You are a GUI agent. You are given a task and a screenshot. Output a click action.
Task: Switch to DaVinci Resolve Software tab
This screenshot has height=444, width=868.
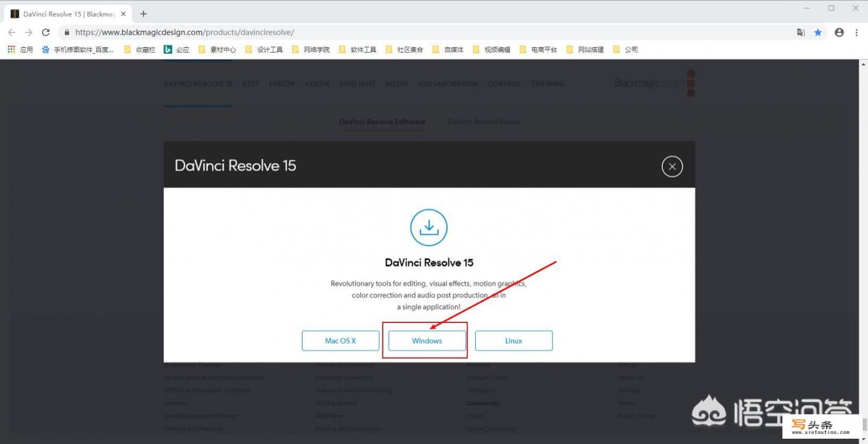[382, 122]
